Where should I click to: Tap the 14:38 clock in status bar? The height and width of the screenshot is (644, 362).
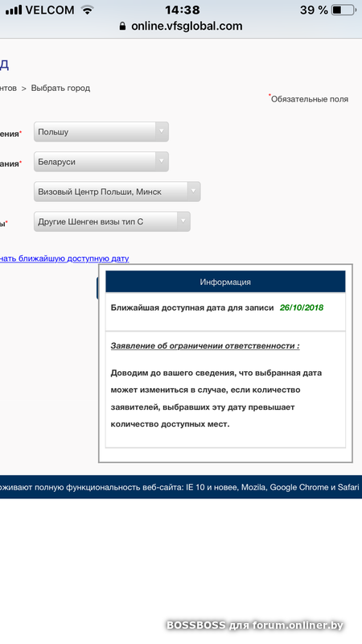click(183, 10)
